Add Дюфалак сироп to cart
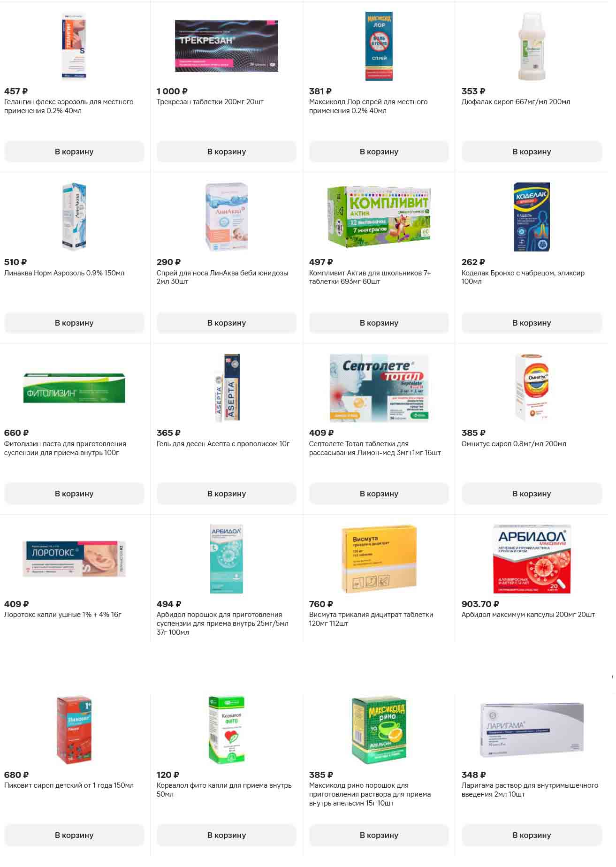Screen dimensions: 616x867 coord(532,152)
